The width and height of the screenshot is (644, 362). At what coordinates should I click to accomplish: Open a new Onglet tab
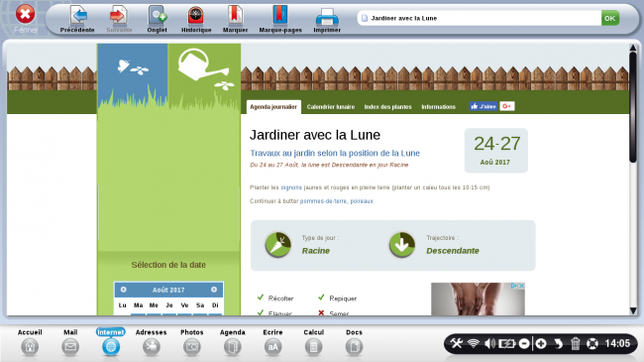pyautogui.click(x=157, y=19)
